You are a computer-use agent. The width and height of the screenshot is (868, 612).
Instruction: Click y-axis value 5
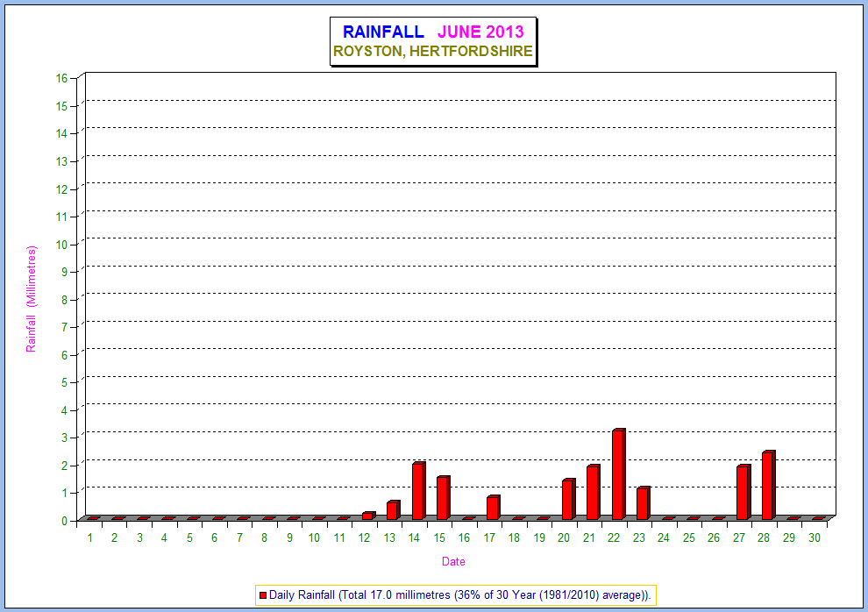click(64, 382)
